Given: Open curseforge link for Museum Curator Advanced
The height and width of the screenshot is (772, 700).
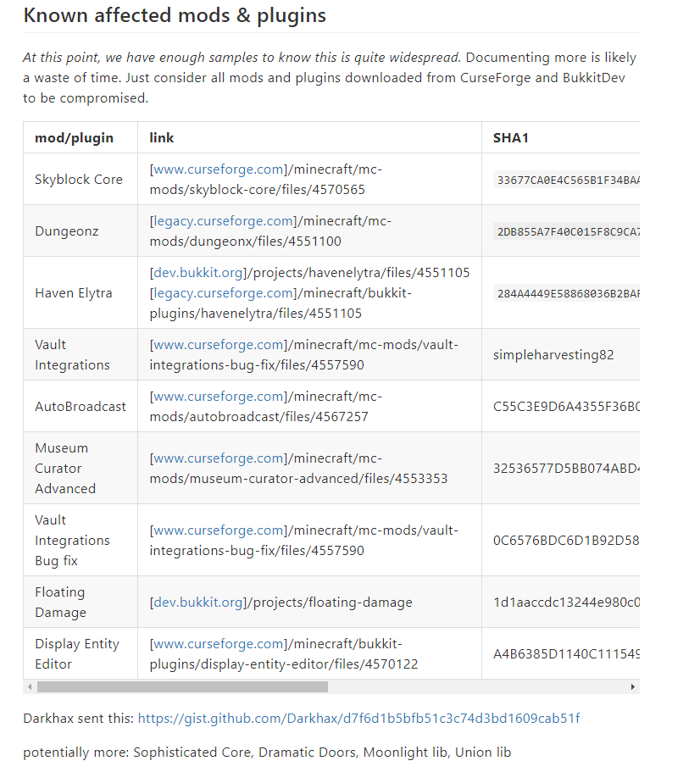Looking at the screenshot, I should [219, 458].
